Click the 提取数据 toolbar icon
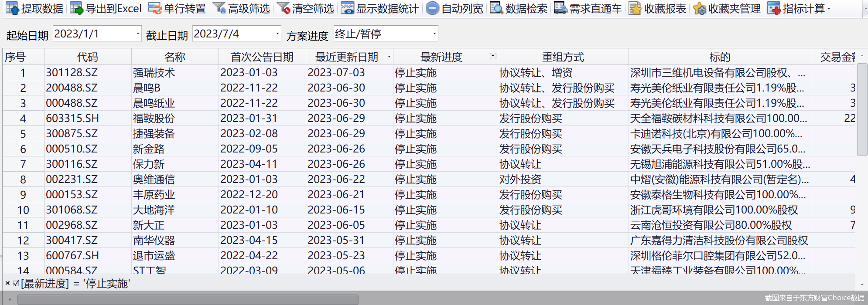This screenshot has height=305, width=868. click(12, 8)
